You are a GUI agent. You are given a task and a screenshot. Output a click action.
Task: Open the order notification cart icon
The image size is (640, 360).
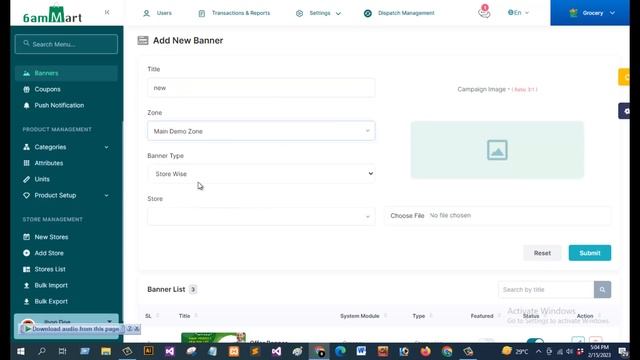[x=484, y=12]
